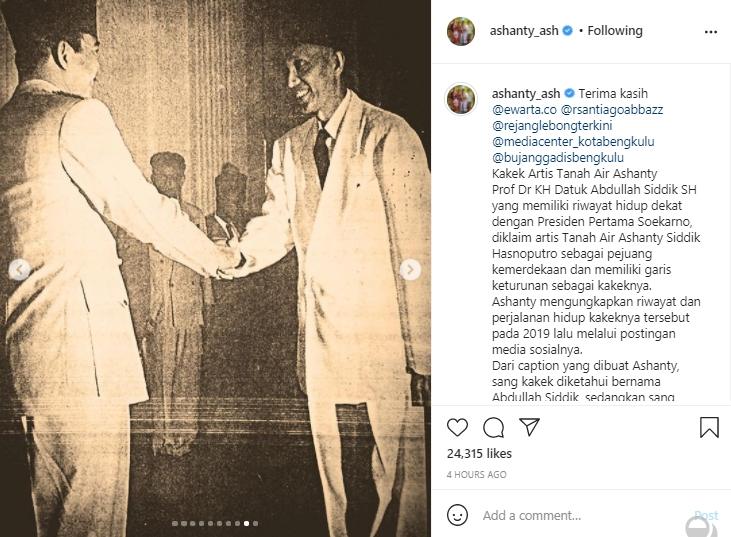Image resolution: width=731 pixels, height=537 pixels.
Task: Open ashanty_ash username in the header
Action: (524, 31)
